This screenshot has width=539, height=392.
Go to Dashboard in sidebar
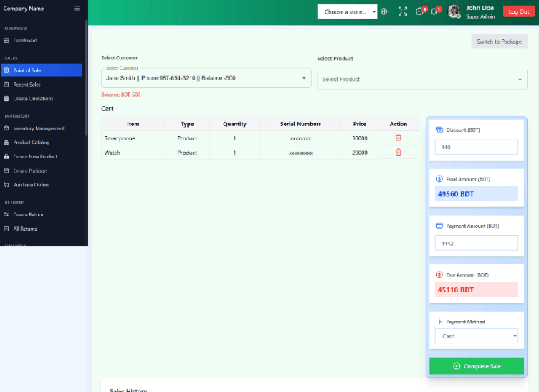25,41
